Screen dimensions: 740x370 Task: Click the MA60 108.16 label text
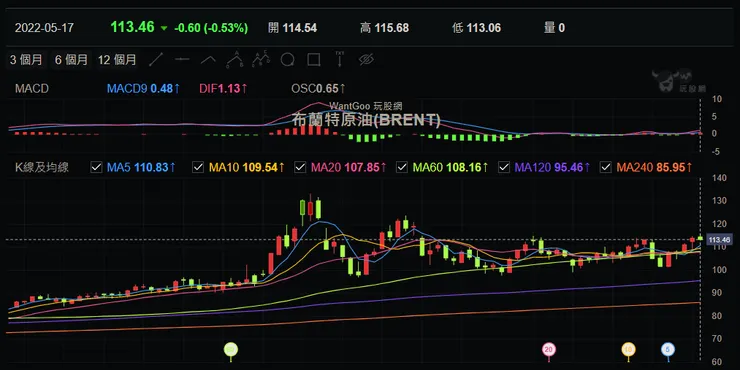coord(450,167)
